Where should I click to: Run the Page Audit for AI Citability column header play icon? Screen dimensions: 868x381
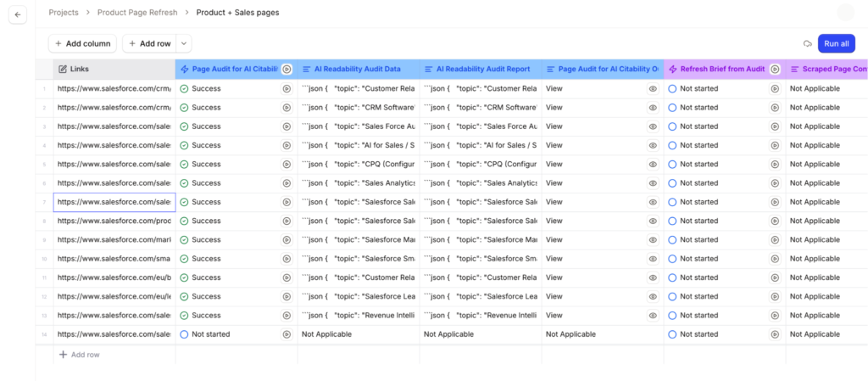(x=287, y=70)
